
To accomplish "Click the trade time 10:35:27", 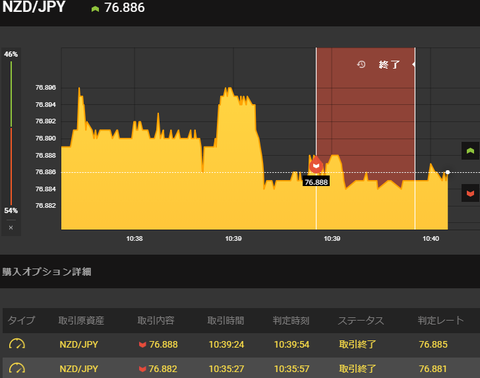I will click(x=226, y=369).
